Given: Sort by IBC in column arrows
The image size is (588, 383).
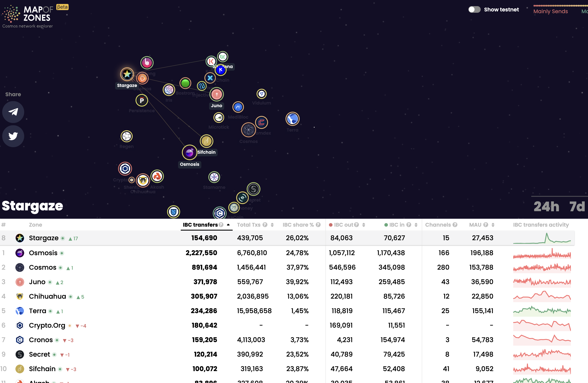Looking at the screenshot, I should [x=416, y=225].
